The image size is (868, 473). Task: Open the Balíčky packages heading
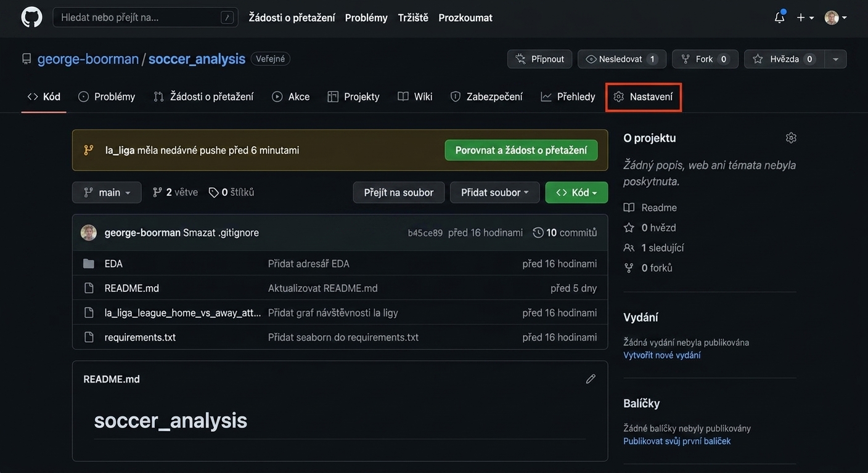pyautogui.click(x=642, y=404)
